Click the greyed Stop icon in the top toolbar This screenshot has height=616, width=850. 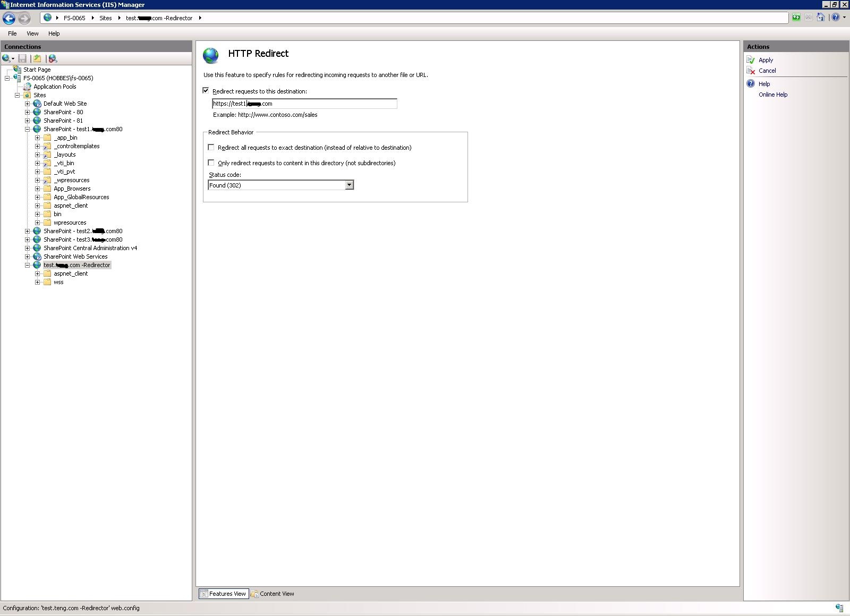tap(808, 18)
